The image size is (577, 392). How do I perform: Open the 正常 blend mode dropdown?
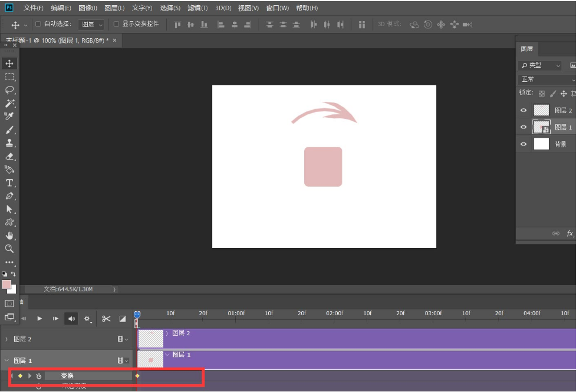547,80
